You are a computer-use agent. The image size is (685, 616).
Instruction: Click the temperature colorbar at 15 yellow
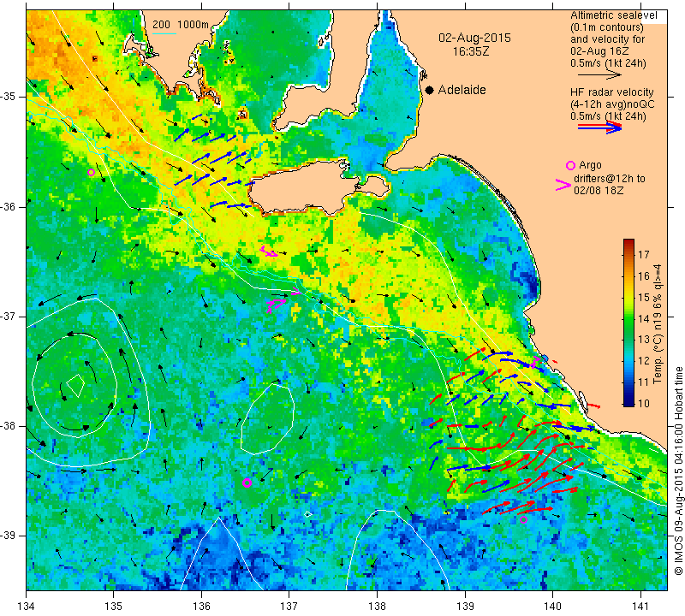pos(628,297)
